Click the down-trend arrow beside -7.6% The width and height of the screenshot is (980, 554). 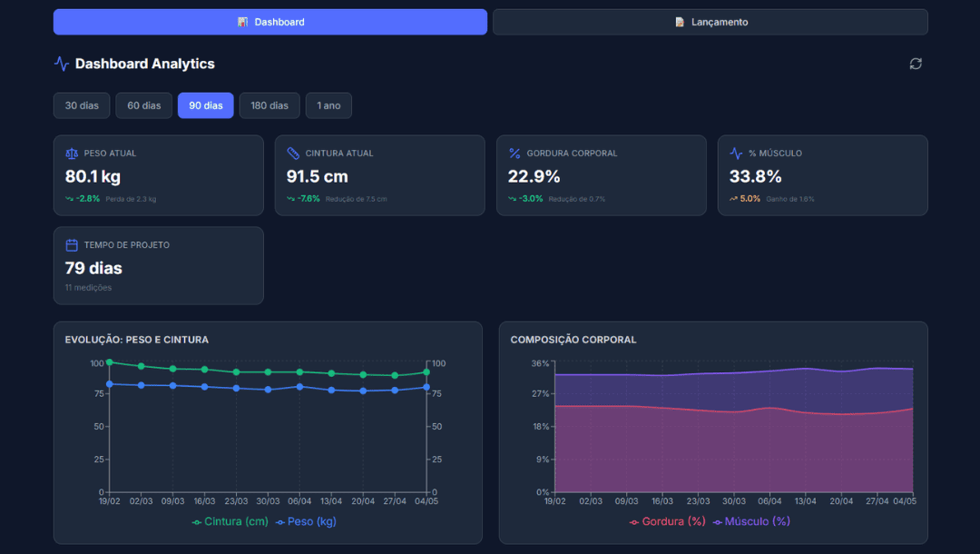click(290, 199)
